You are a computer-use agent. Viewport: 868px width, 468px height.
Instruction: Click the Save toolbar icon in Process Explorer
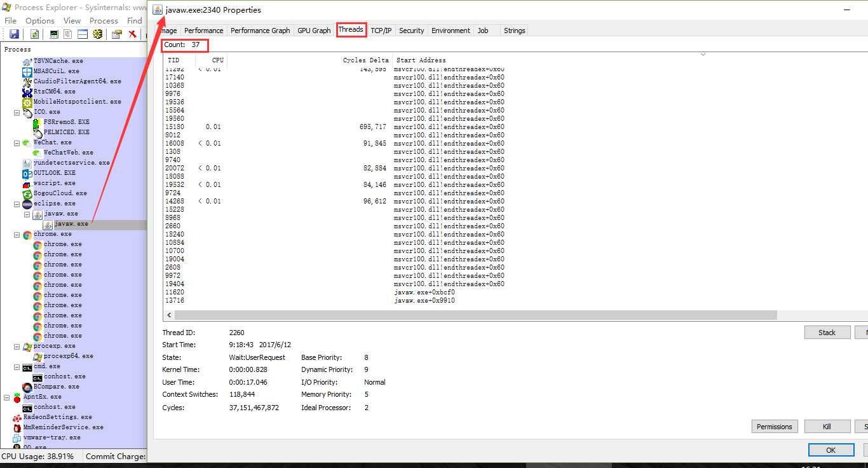coord(14,34)
